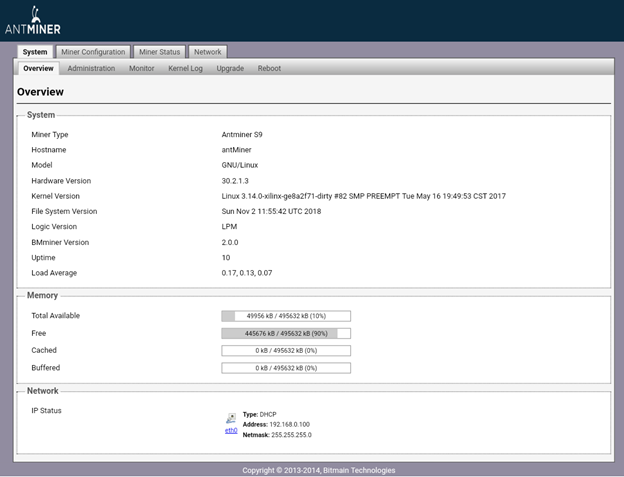Select the LPM logic version value

click(229, 227)
